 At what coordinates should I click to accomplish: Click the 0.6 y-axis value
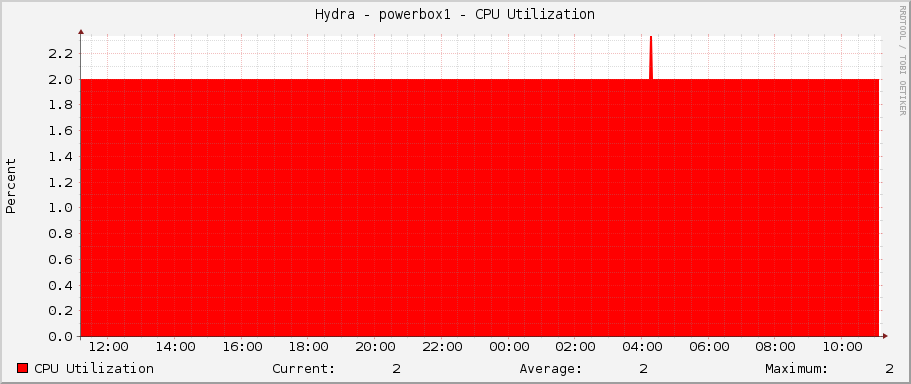coord(60,259)
